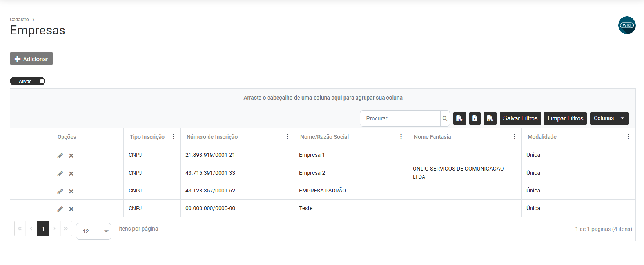This screenshot has height=265, width=644.
Task: Go to next page arrow
Action: 54,229
